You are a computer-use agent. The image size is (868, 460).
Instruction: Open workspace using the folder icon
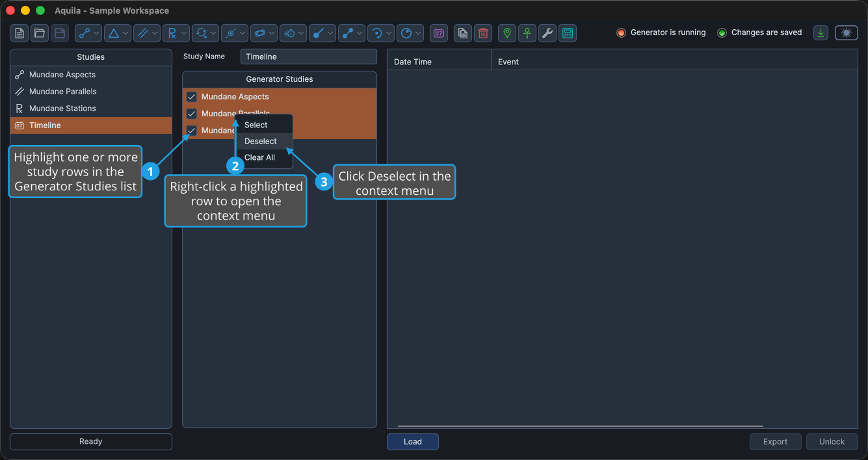coord(40,33)
